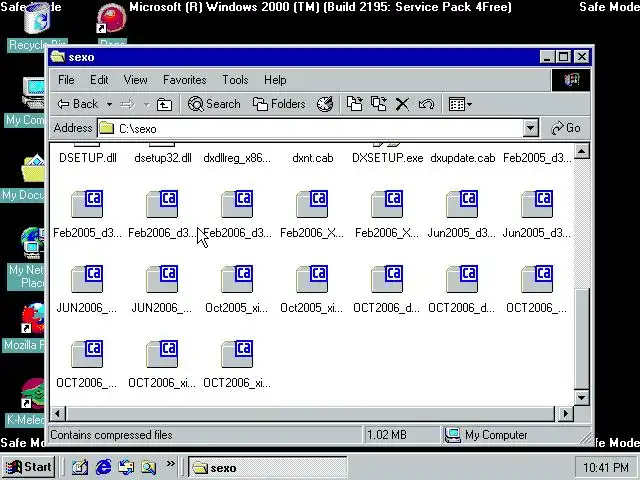640x480 pixels.
Task: Select the second Feb2006_d3... cab file icon
Action: (x=237, y=204)
